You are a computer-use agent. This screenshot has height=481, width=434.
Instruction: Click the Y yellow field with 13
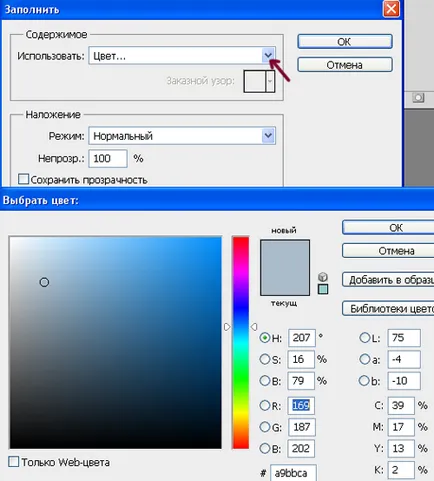pyautogui.click(x=401, y=449)
